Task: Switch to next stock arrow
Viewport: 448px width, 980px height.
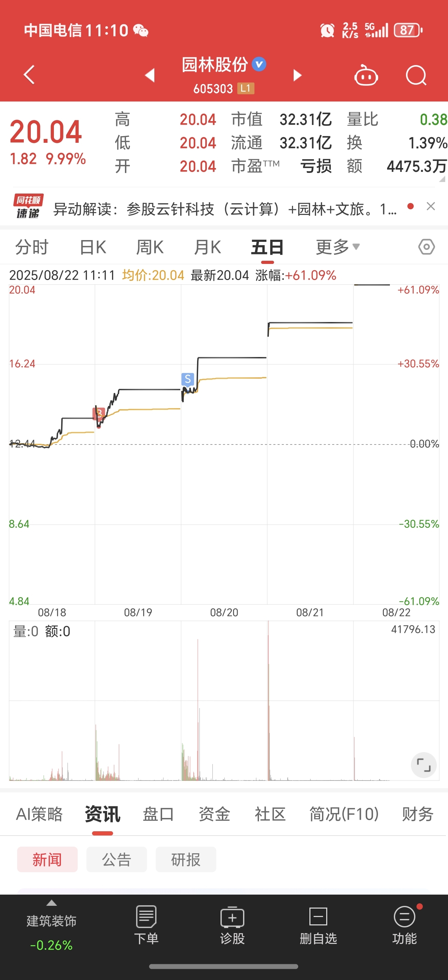Action: [297, 75]
